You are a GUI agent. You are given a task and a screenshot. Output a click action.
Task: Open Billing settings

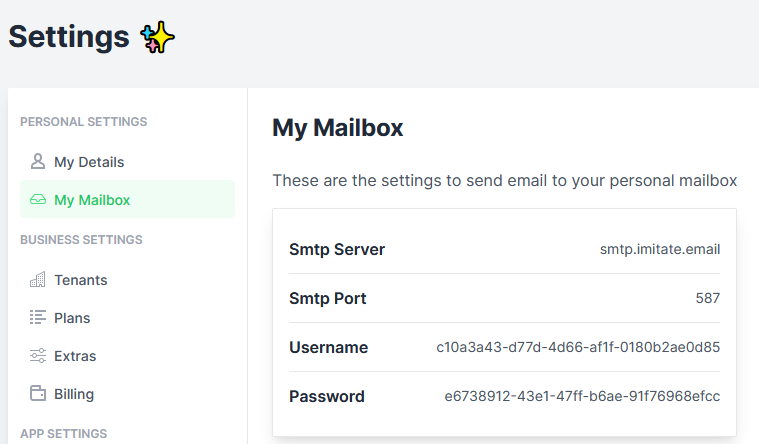point(127,394)
